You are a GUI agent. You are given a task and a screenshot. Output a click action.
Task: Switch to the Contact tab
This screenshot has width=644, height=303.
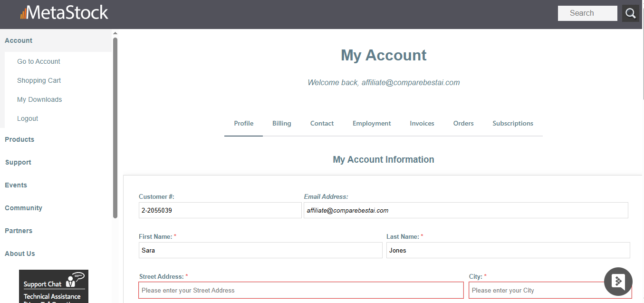tap(322, 124)
